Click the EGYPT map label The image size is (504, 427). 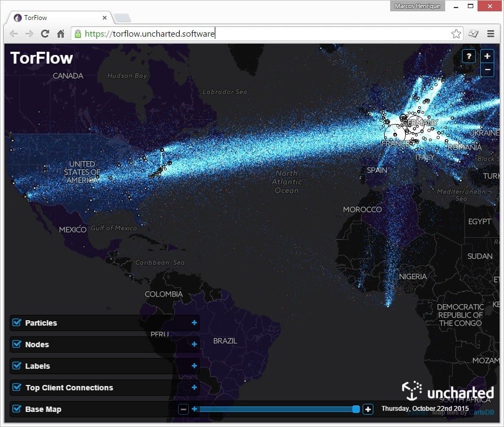coord(479,222)
